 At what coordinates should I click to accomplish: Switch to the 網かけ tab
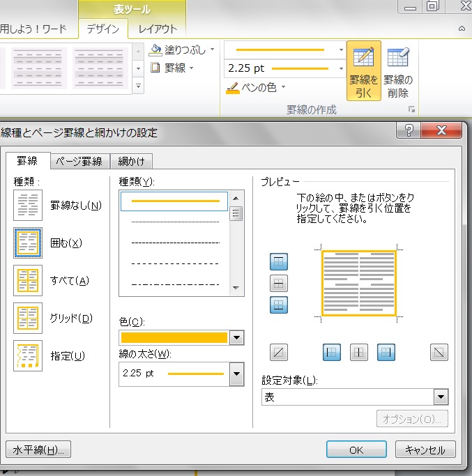pyautogui.click(x=131, y=161)
